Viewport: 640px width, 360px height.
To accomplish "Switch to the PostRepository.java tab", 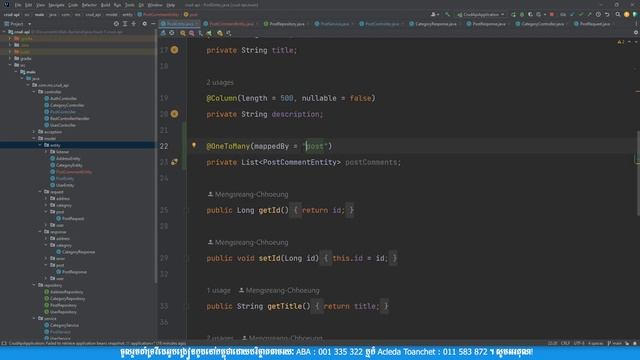I will point(284,24).
